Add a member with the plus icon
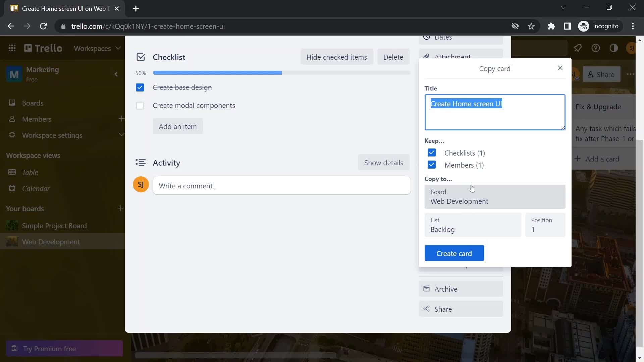 click(x=121, y=119)
